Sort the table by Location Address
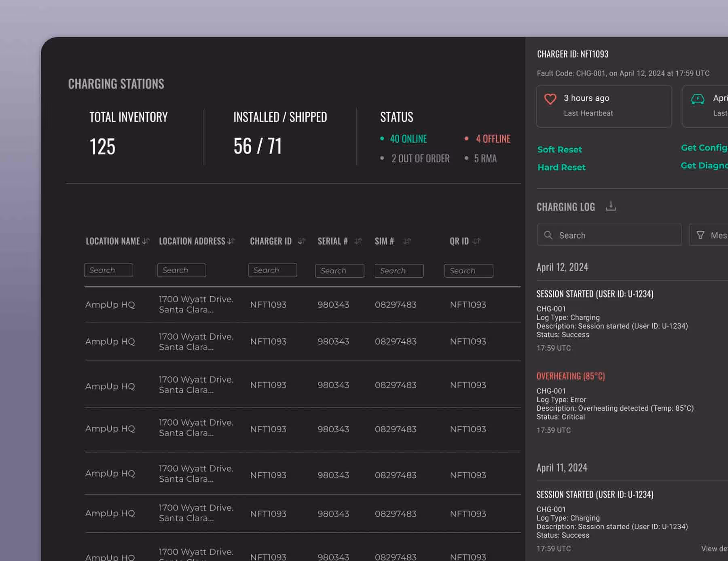 [x=231, y=241]
